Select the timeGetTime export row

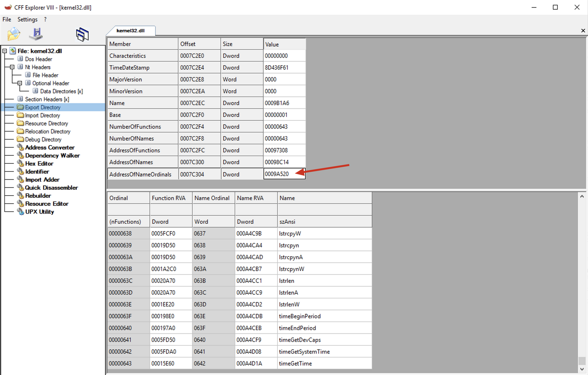click(x=240, y=364)
